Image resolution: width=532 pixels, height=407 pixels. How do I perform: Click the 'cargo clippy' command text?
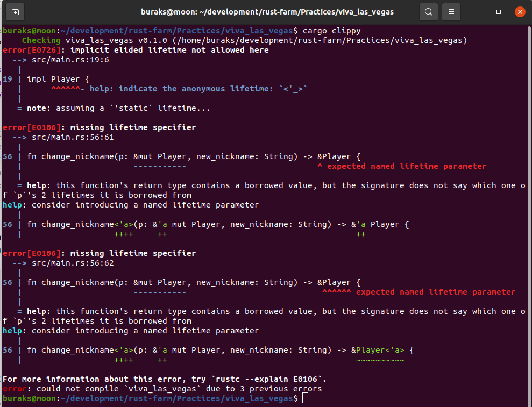point(331,31)
